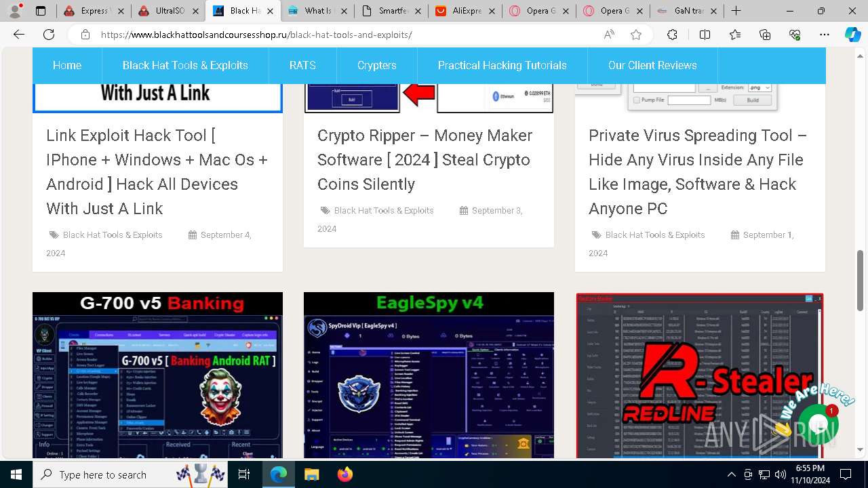Click the September 4, 2024 date

tap(226, 235)
